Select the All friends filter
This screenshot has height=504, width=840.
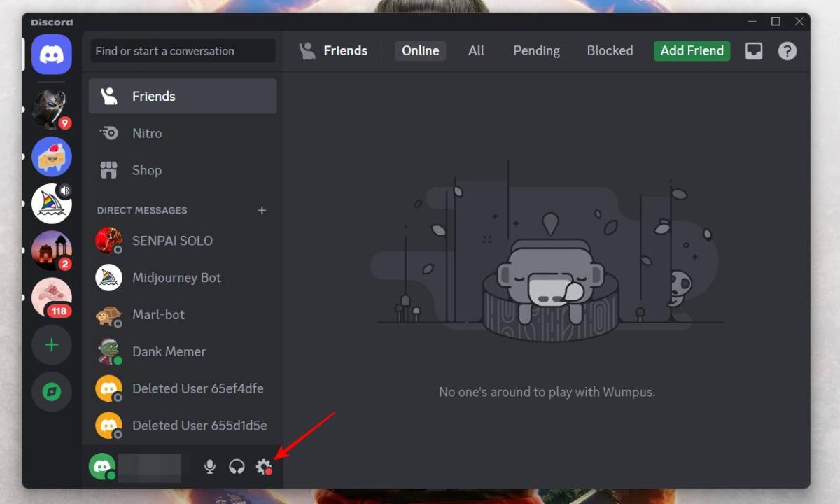[x=476, y=50]
